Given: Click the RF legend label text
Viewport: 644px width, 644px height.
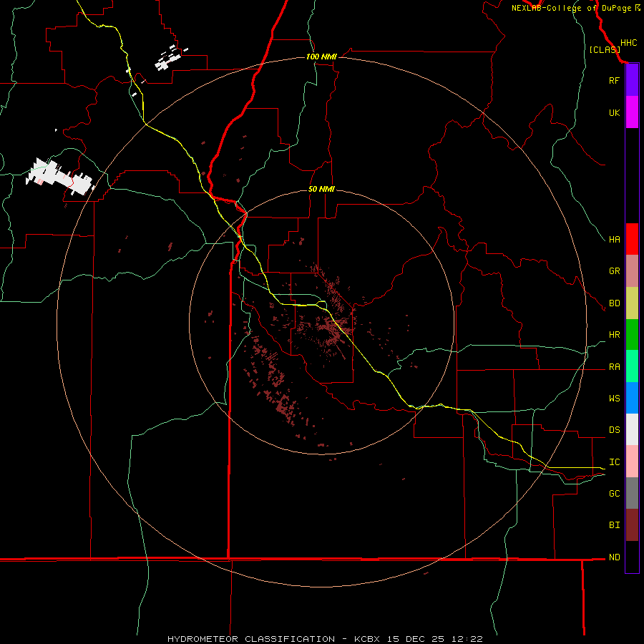Looking at the screenshot, I should pyautogui.click(x=614, y=80).
